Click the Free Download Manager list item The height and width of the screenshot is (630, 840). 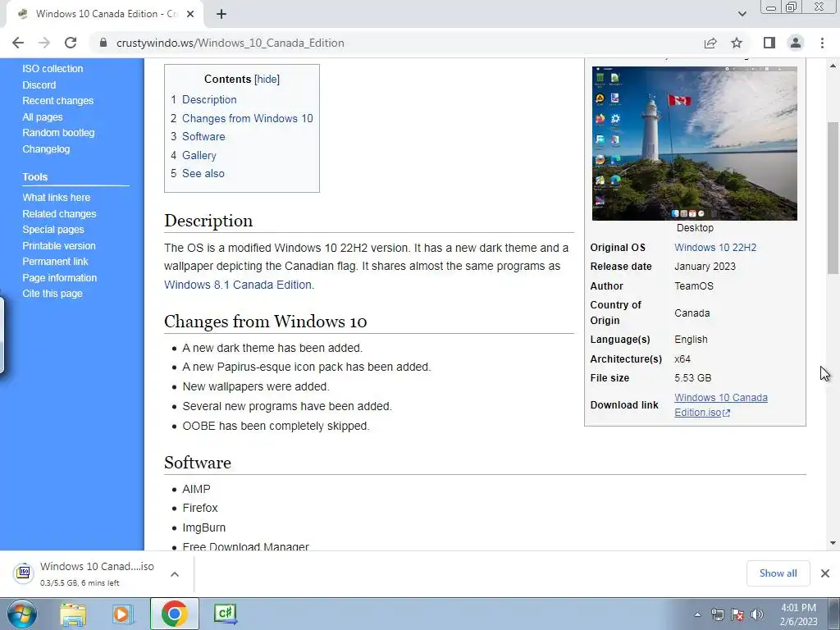(x=245, y=546)
